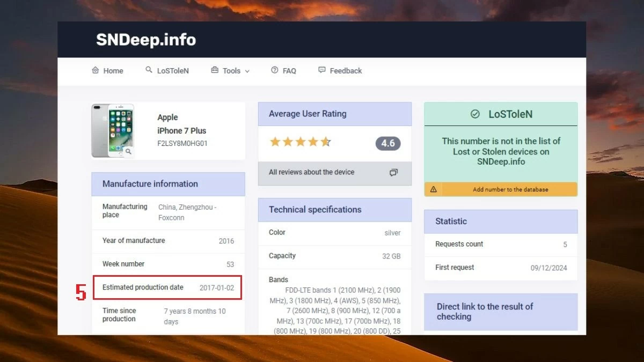Click the SNDeep.info site logo

point(146,40)
